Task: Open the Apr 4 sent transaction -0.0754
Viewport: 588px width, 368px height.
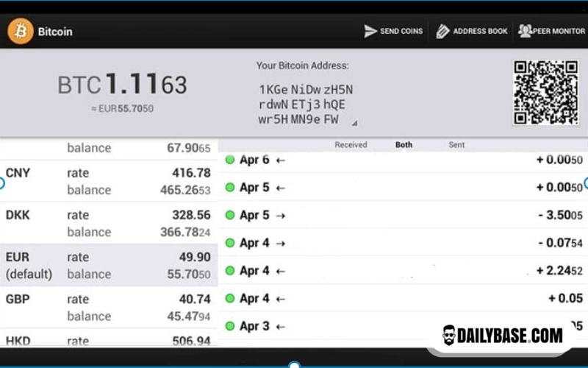Action: (x=403, y=243)
